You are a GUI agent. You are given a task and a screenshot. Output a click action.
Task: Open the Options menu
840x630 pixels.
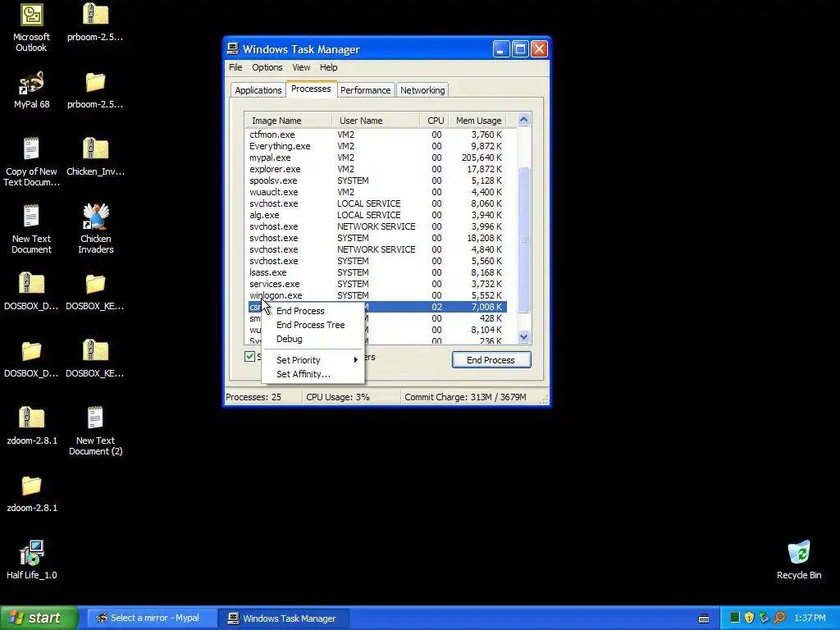(267, 67)
